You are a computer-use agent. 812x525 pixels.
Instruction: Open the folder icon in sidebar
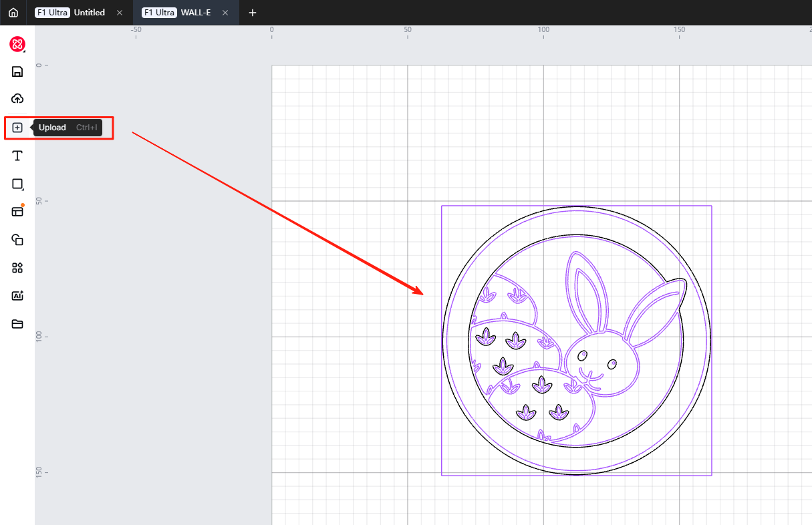[x=17, y=324]
